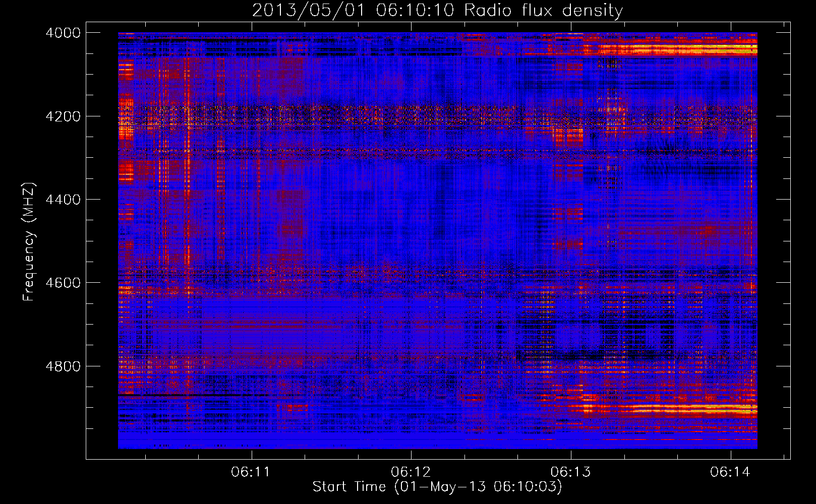Click the 06:11 time axis label
The height and width of the screenshot is (504, 816).
point(251,472)
